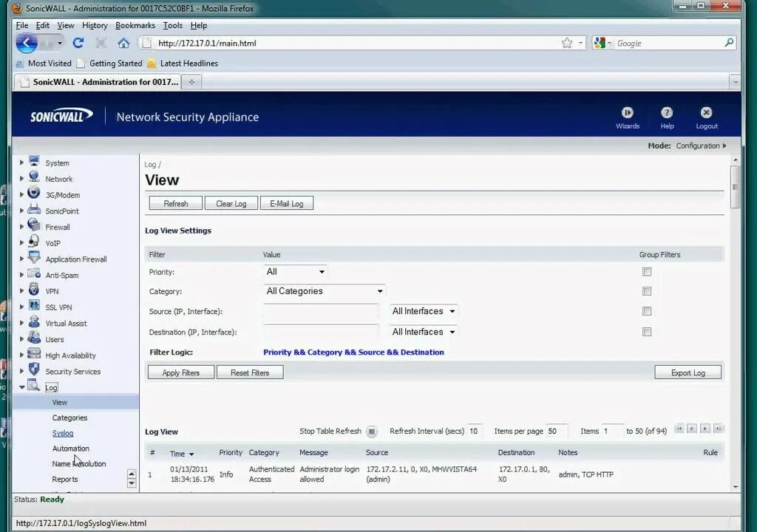This screenshot has width=757, height=532.
Task: Click the Logout icon
Action: (x=706, y=112)
